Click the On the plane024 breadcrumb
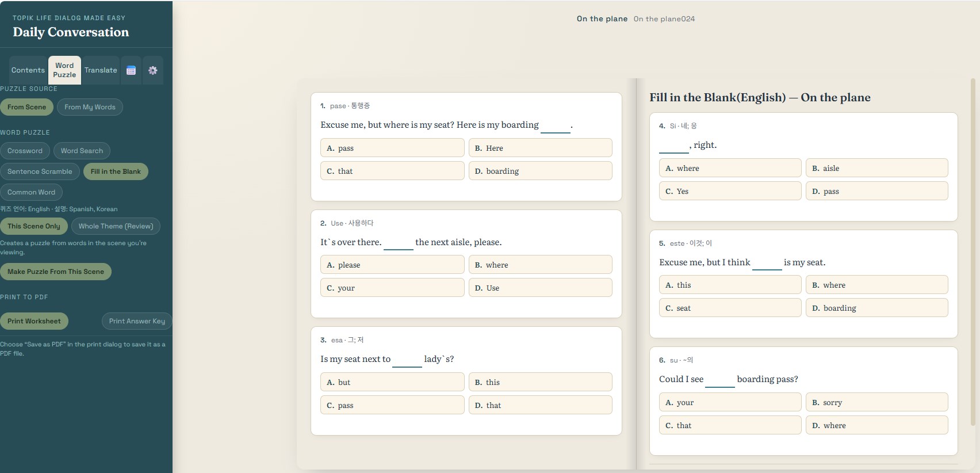This screenshot has height=473, width=980. [664, 19]
